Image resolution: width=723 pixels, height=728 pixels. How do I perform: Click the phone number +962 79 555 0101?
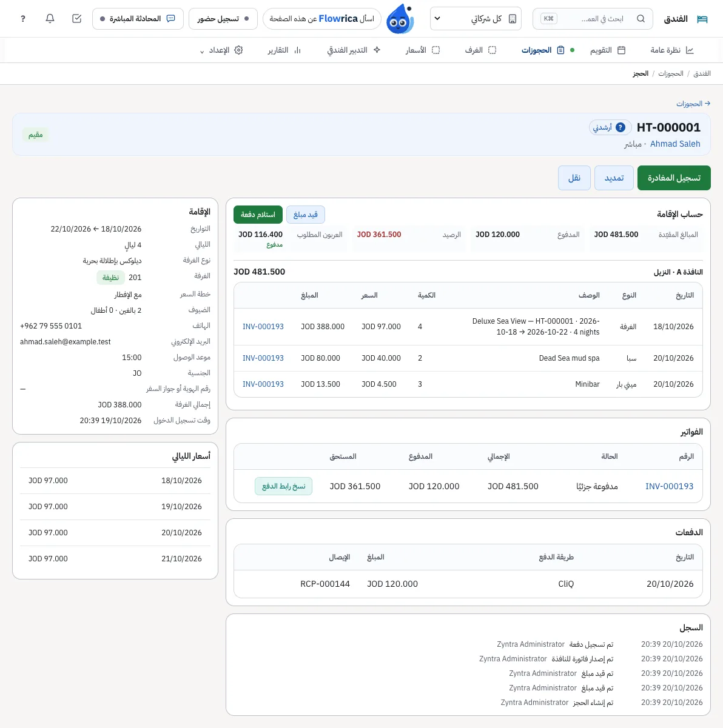pyautogui.click(x=51, y=326)
